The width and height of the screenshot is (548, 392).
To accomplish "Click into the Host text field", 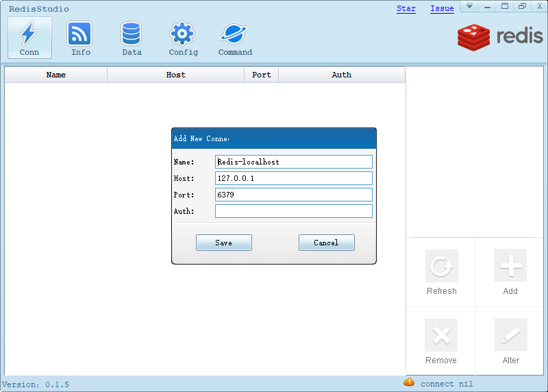I will coord(293,178).
